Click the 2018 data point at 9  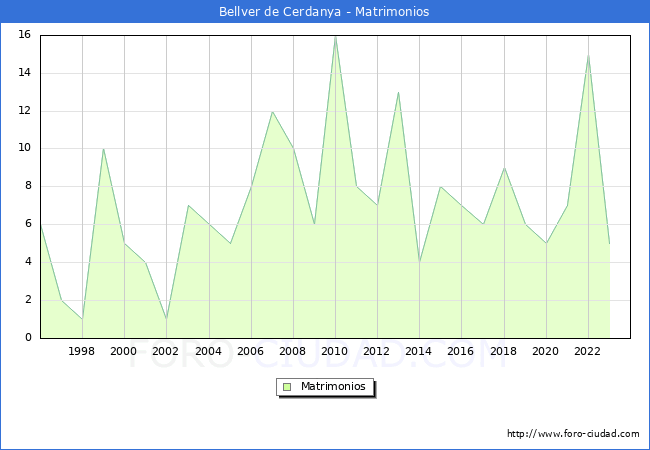pyautogui.click(x=504, y=168)
